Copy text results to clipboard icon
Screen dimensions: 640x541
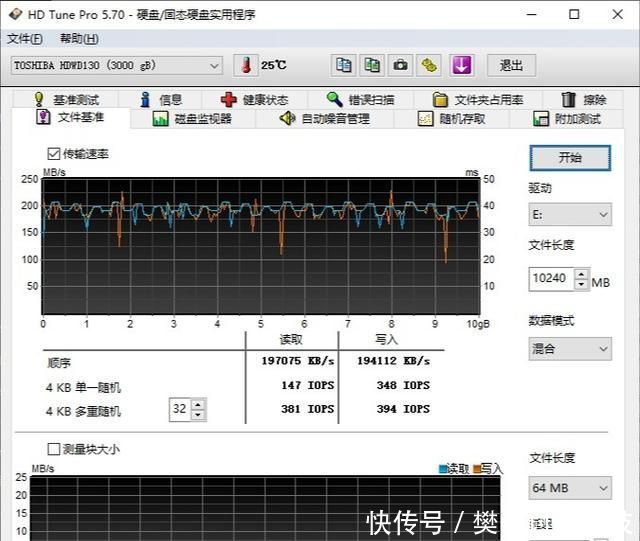[x=343, y=65]
